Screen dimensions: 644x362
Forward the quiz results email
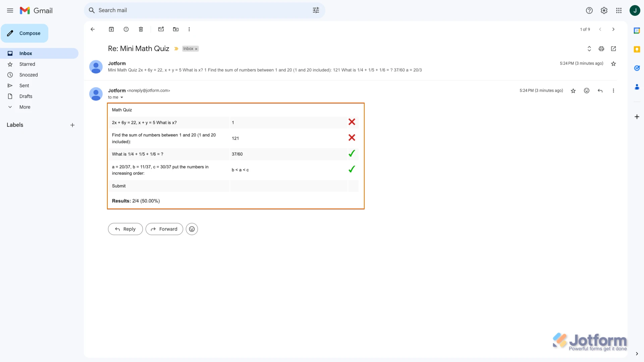click(164, 229)
